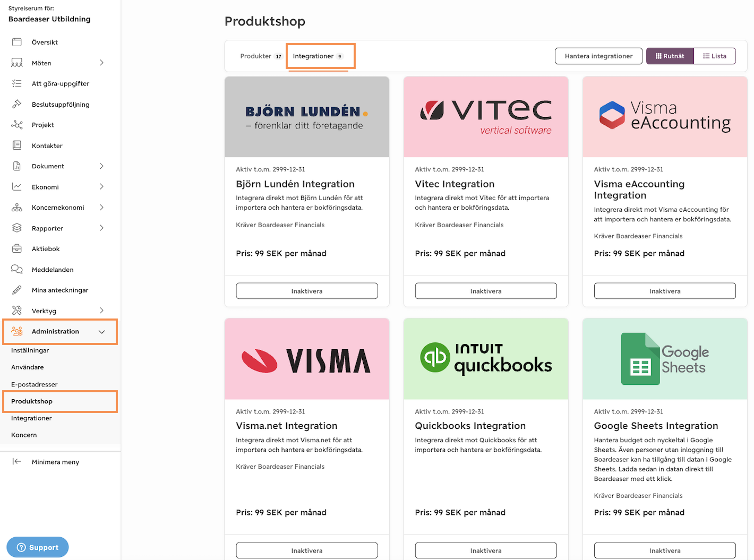Expand the Rapporter submenu chevron
This screenshot has height=560, width=754.
coord(101,228)
